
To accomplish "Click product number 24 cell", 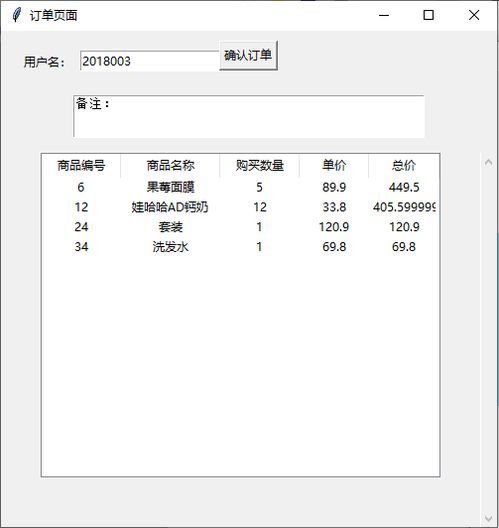I will coord(81,227).
